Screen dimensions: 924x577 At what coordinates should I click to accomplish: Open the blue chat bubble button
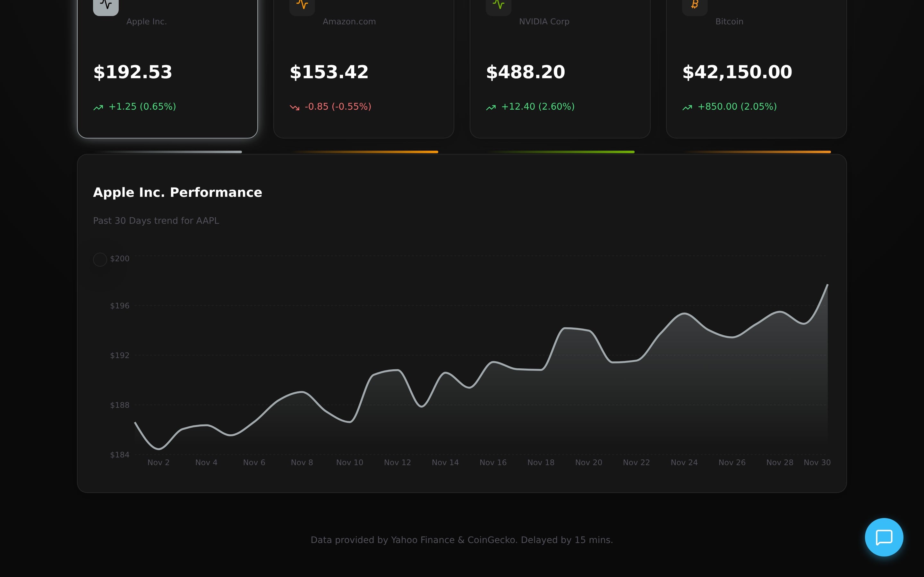pyautogui.click(x=884, y=537)
